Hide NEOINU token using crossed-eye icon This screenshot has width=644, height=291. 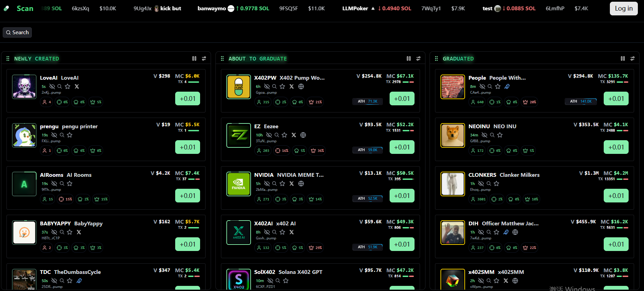[x=485, y=135]
